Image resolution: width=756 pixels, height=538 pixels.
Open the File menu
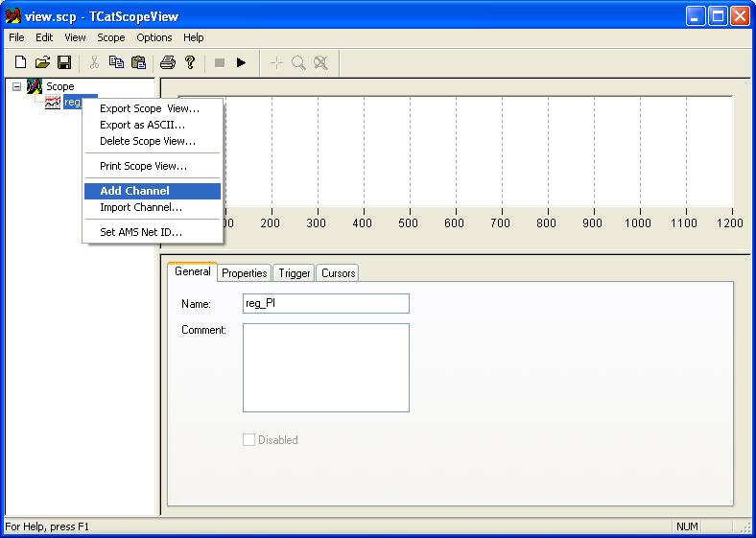coord(16,37)
